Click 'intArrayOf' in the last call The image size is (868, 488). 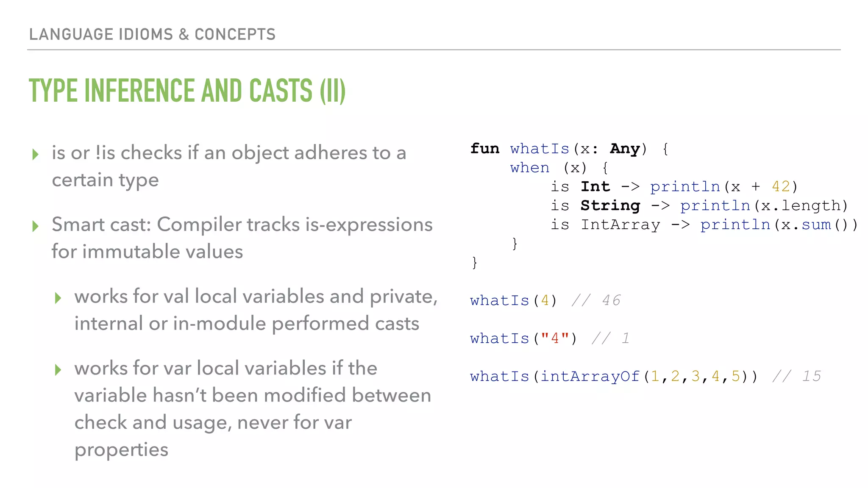pyautogui.click(x=590, y=376)
